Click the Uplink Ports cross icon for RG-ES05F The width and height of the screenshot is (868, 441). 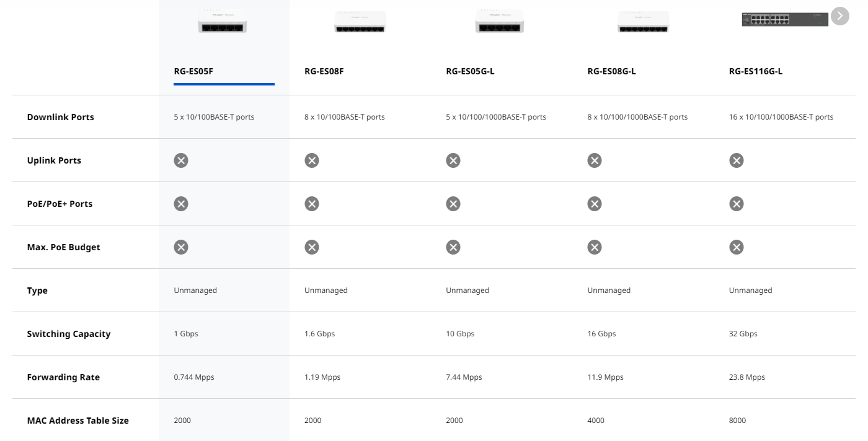coord(180,160)
